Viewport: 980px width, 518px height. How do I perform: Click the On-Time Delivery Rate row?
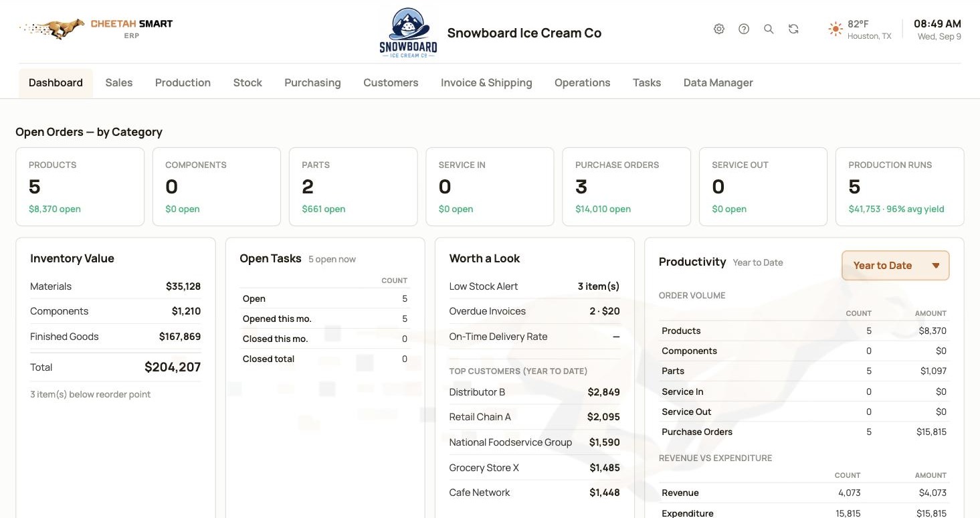tap(534, 337)
